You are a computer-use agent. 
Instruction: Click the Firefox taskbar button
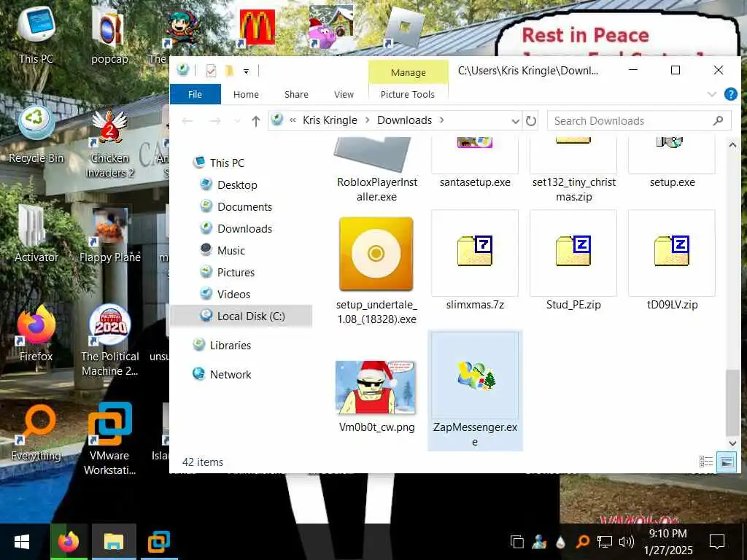[x=69, y=542]
